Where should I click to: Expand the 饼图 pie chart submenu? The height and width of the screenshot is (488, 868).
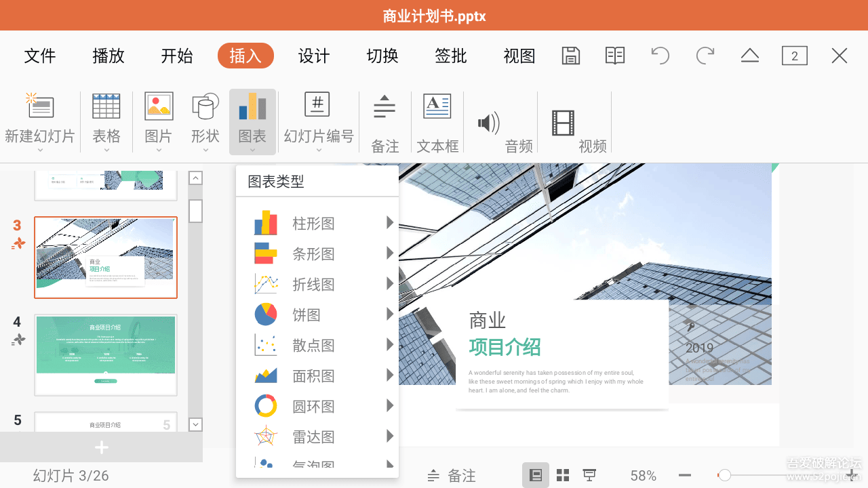pos(390,314)
